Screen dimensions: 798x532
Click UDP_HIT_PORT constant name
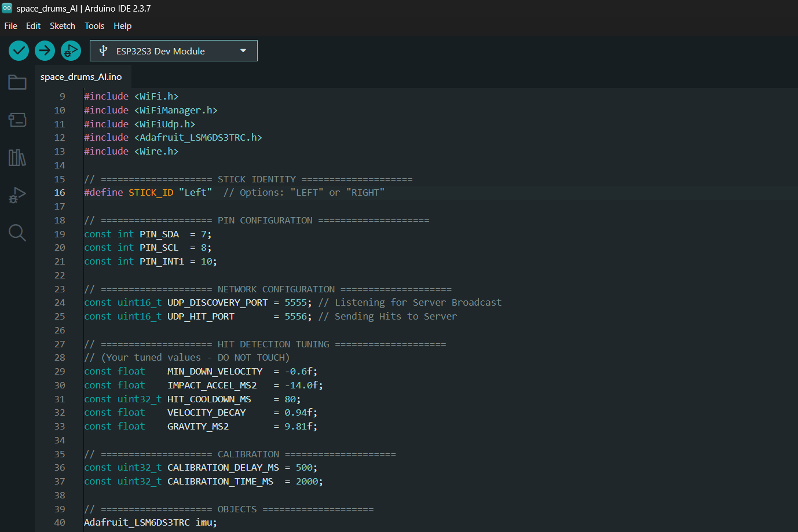point(201,317)
